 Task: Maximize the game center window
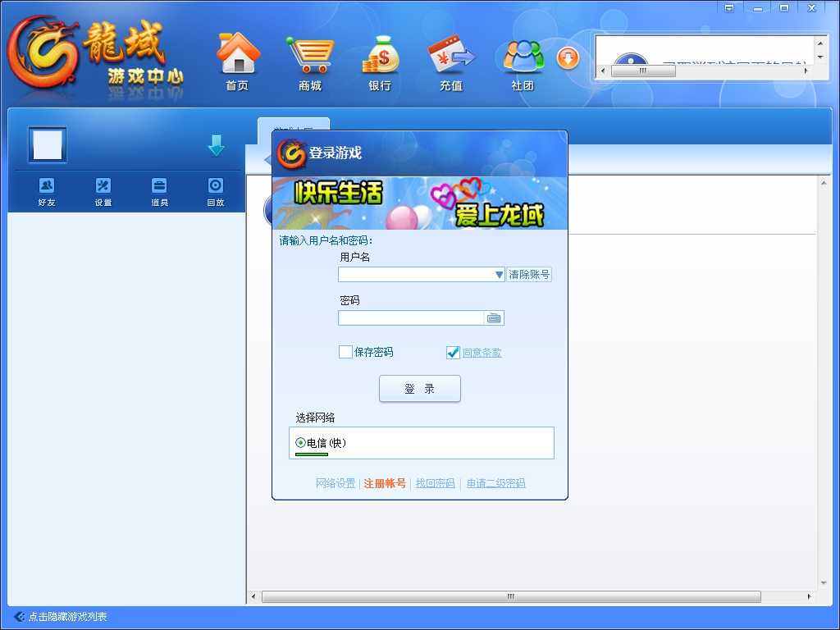tap(784, 8)
